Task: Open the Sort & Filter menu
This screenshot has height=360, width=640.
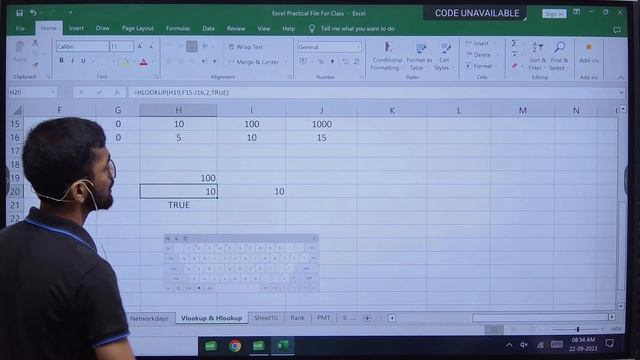Action: point(537,56)
